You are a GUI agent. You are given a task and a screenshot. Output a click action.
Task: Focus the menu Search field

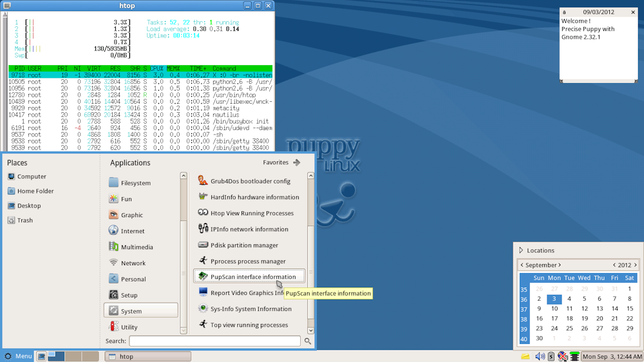215,341
